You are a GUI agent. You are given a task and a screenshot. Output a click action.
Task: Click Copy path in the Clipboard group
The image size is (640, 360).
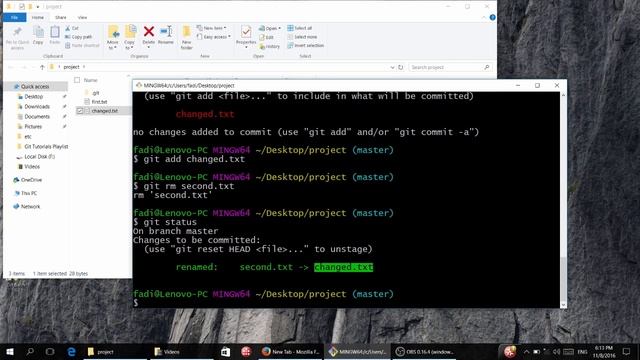(x=78, y=37)
